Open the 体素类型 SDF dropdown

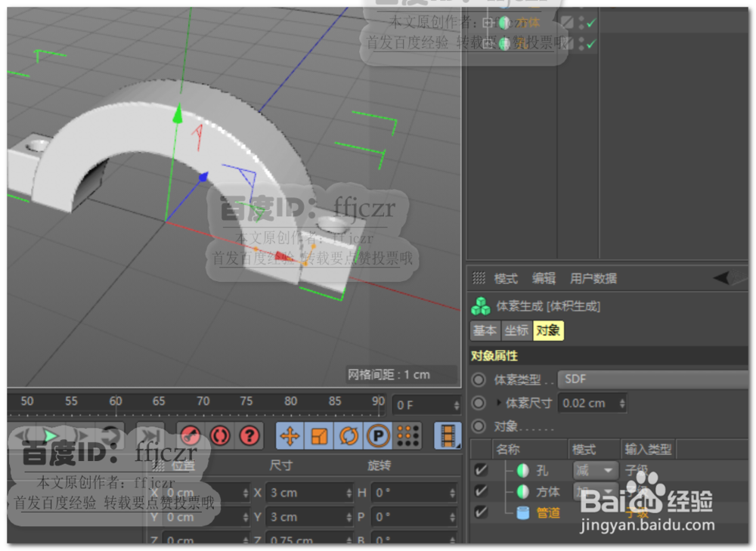(653, 379)
